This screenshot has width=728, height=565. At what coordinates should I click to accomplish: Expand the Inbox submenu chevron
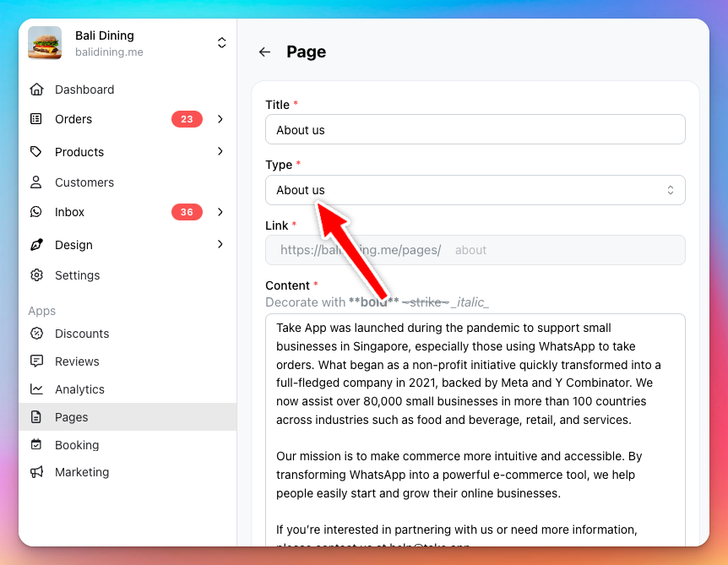pyautogui.click(x=220, y=212)
